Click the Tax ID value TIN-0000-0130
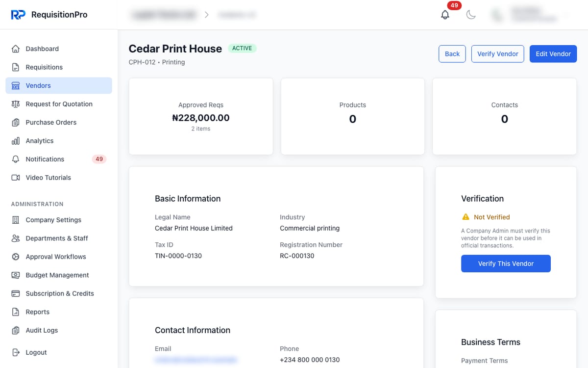 click(178, 256)
